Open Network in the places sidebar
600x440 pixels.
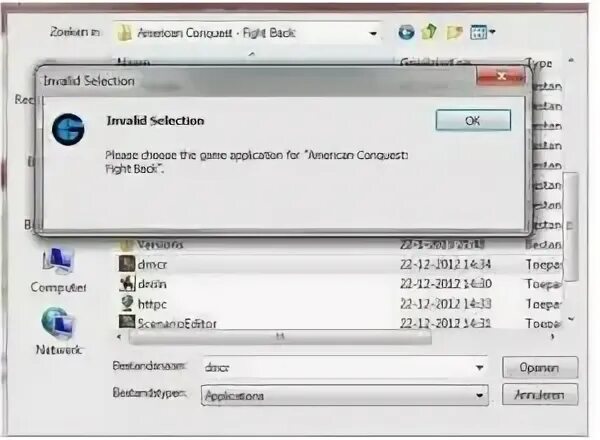coord(58,331)
